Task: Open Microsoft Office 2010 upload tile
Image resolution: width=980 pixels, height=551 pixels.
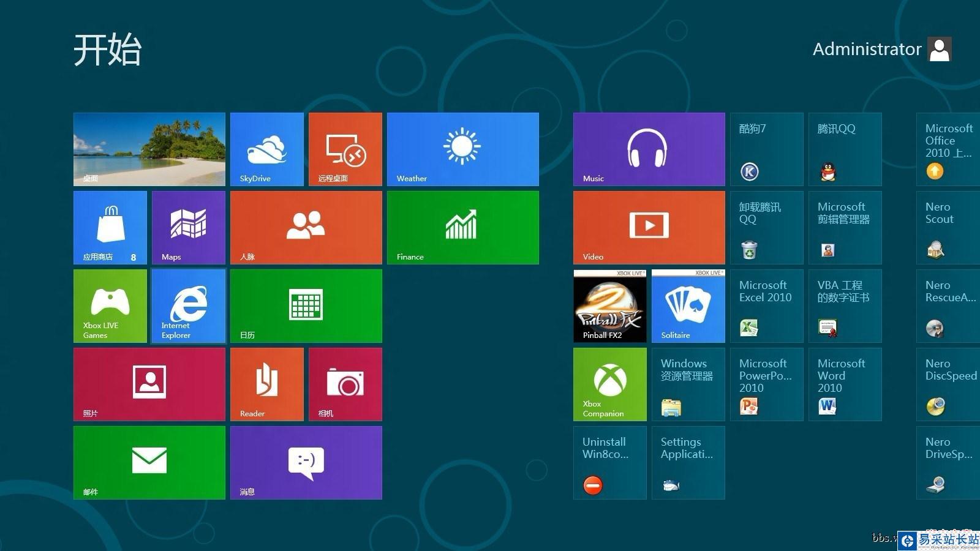Action: click(x=948, y=149)
